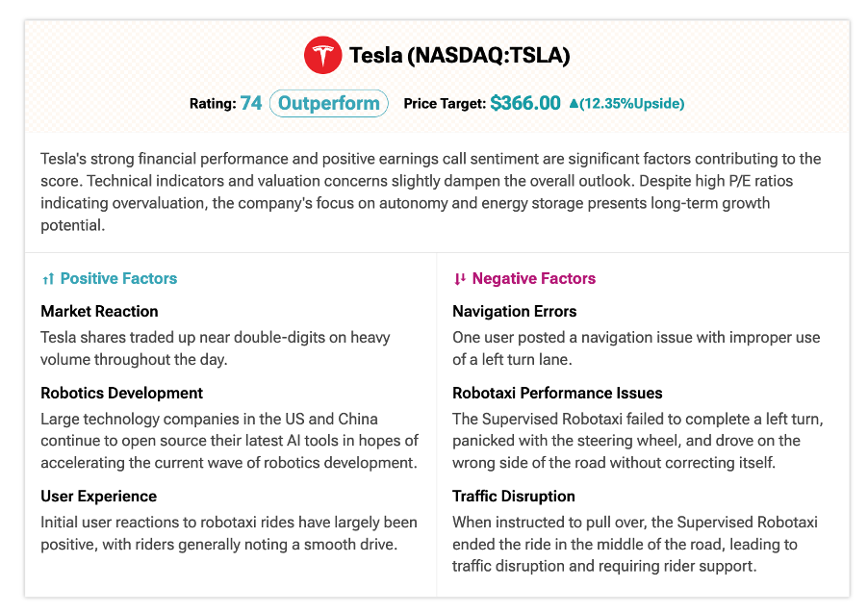The width and height of the screenshot is (868, 614).
Task: Expand the Robotics Development factor
Action: click(x=122, y=393)
